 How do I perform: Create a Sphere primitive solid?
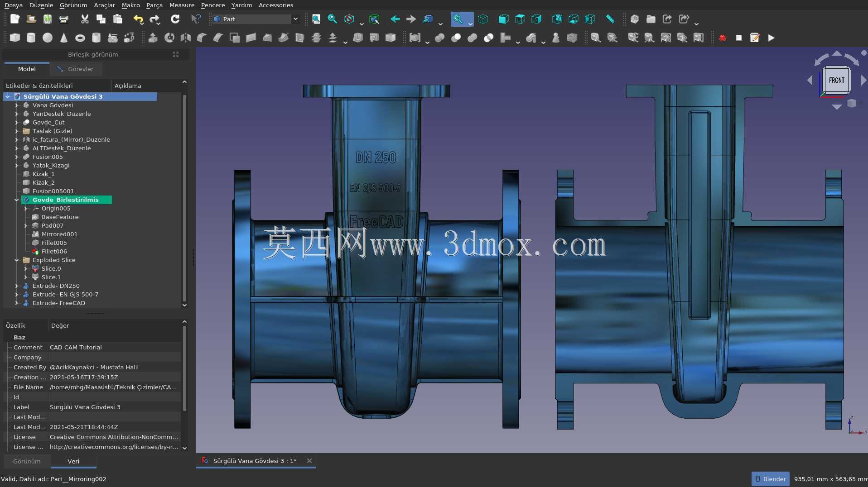tap(48, 38)
